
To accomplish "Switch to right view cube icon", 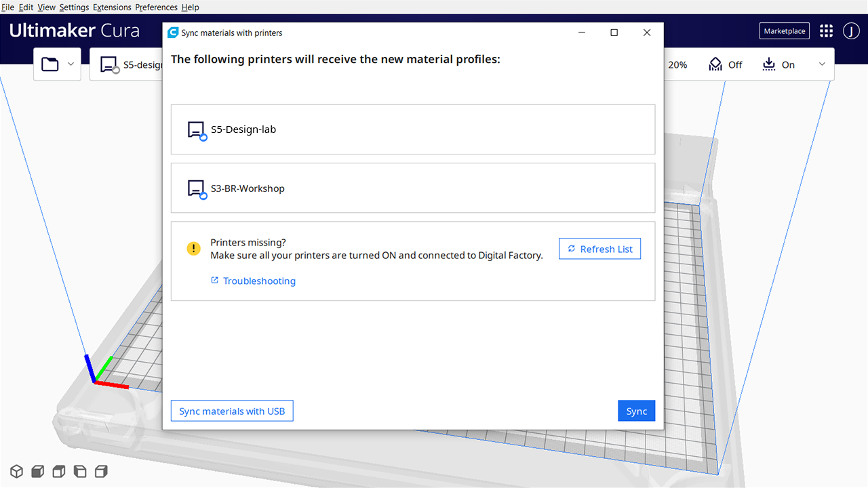I will (101, 471).
